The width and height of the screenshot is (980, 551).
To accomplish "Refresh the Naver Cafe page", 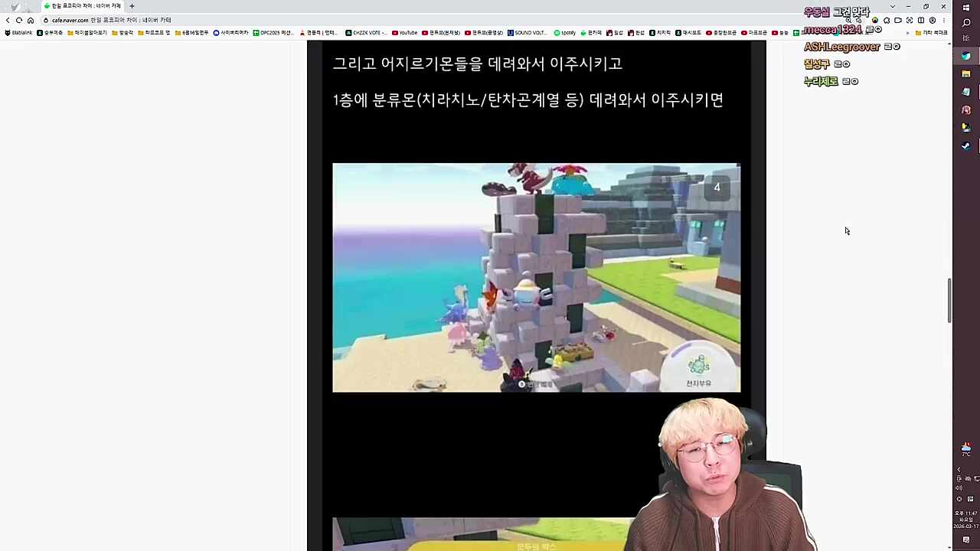I will point(19,19).
